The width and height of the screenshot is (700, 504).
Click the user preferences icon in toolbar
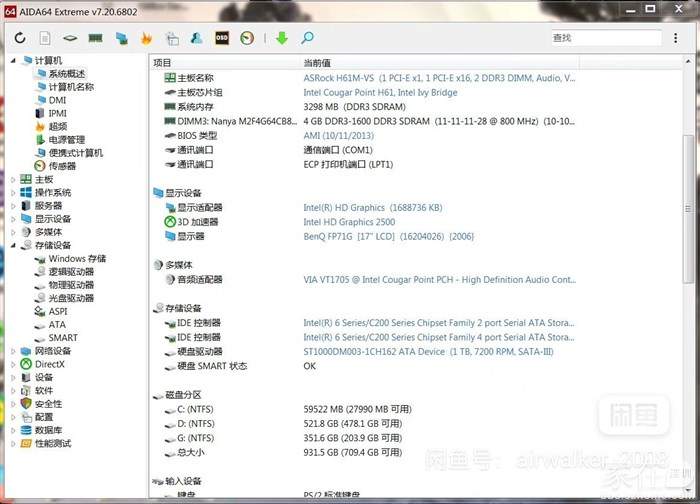pos(197,38)
